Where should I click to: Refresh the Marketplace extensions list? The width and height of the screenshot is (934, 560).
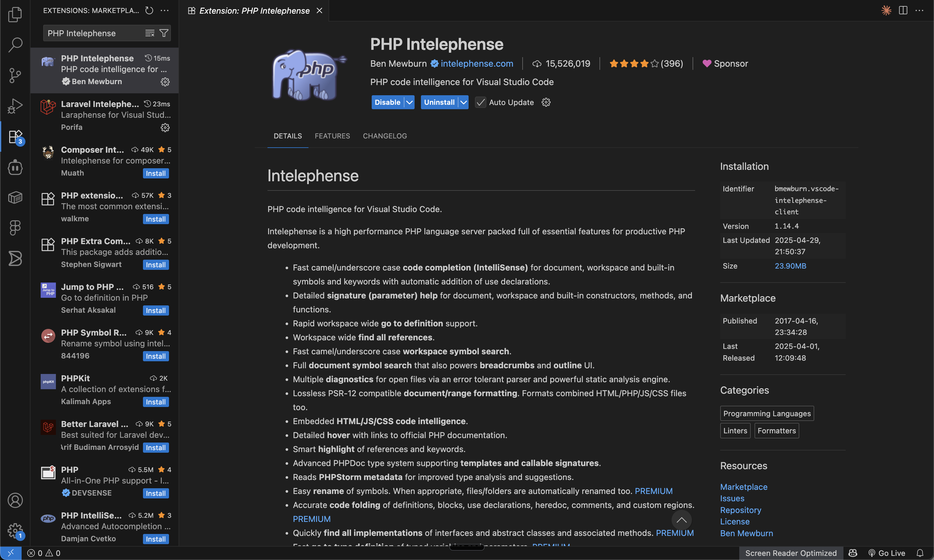(149, 10)
